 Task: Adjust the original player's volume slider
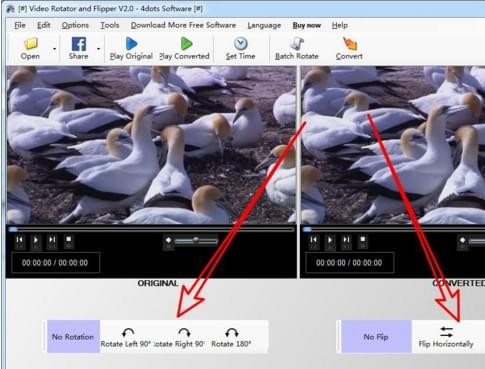pos(196,240)
